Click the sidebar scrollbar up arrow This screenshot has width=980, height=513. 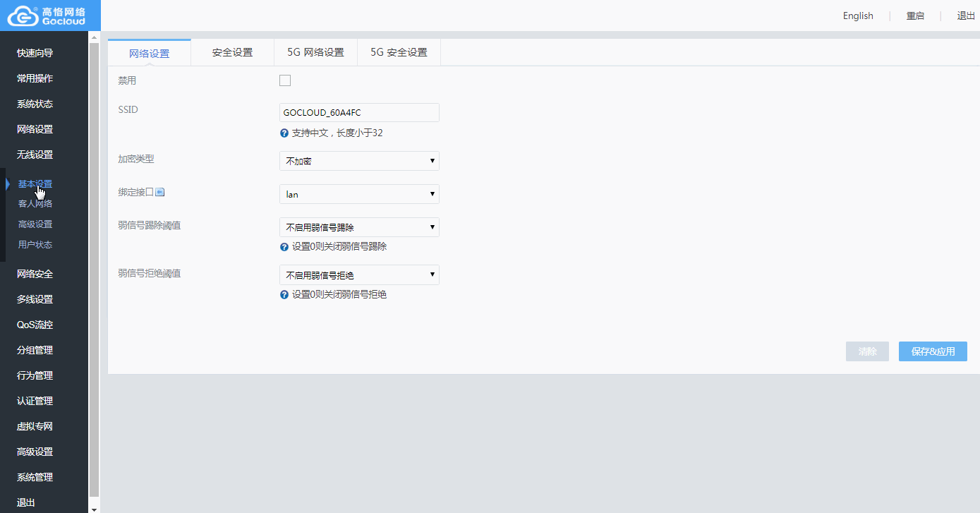click(x=95, y=37)
